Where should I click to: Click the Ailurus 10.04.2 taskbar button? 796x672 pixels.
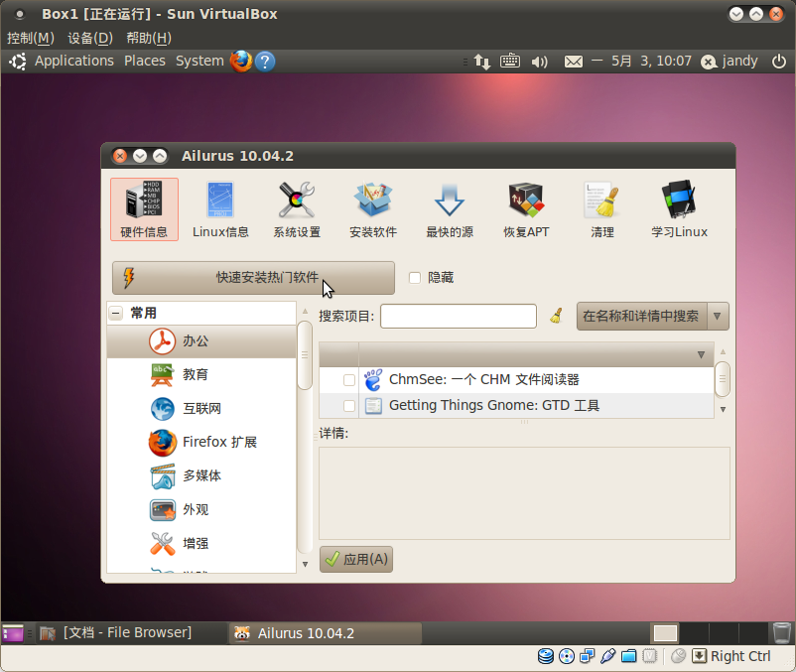click(326, 633)
